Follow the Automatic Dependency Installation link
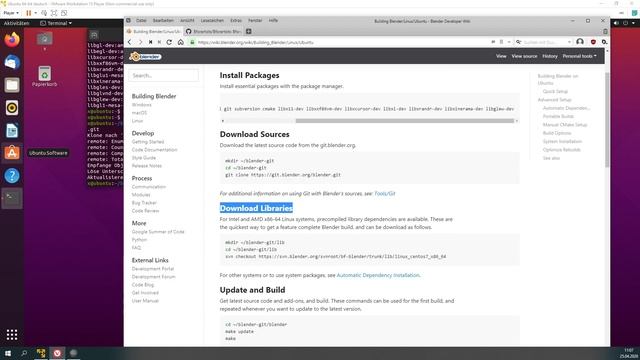The width and height of the screenshot is (640, 360). [378, 275]
